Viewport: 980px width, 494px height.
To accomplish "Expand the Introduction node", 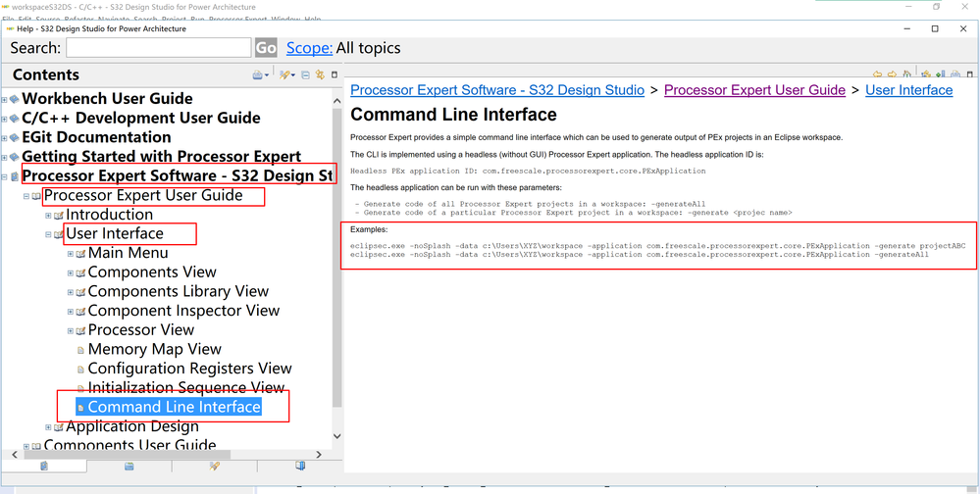I will pos(48,216).
